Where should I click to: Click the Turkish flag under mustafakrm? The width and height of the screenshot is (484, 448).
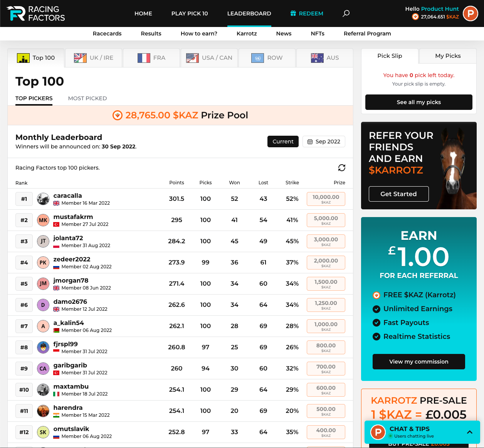56,224
